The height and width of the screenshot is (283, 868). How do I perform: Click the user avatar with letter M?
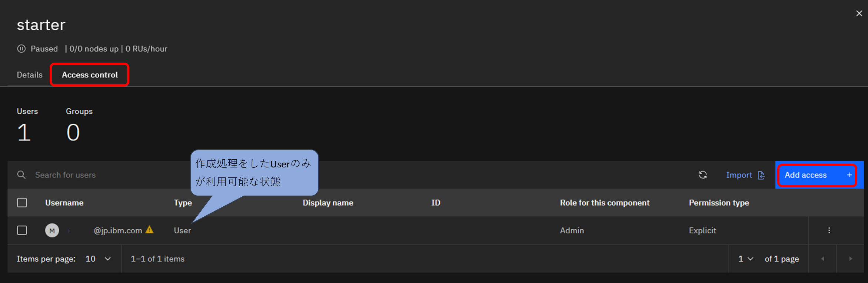click(52, 230)
